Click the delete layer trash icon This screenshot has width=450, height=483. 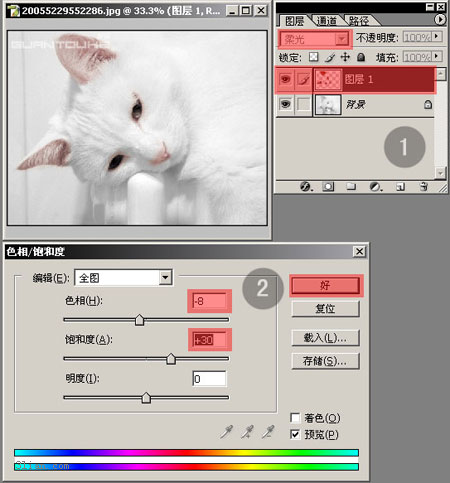[424, 186]
